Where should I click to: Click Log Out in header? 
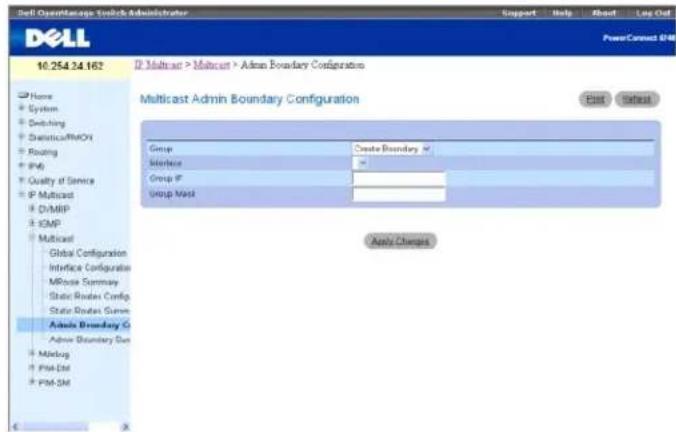(653, 13)
